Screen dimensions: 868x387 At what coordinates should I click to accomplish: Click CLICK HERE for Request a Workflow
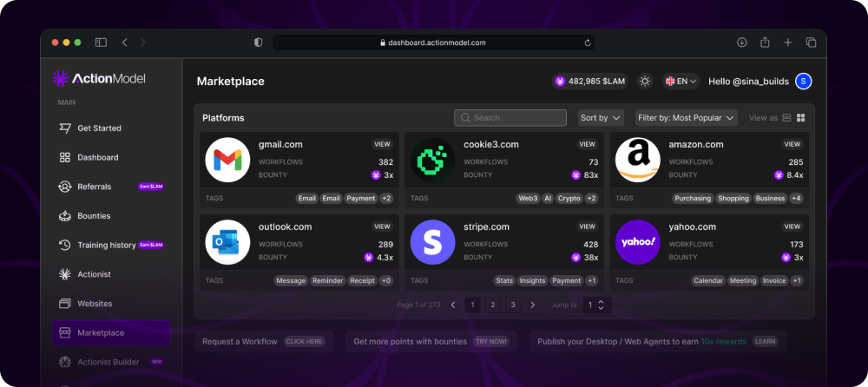click(305, 342)
